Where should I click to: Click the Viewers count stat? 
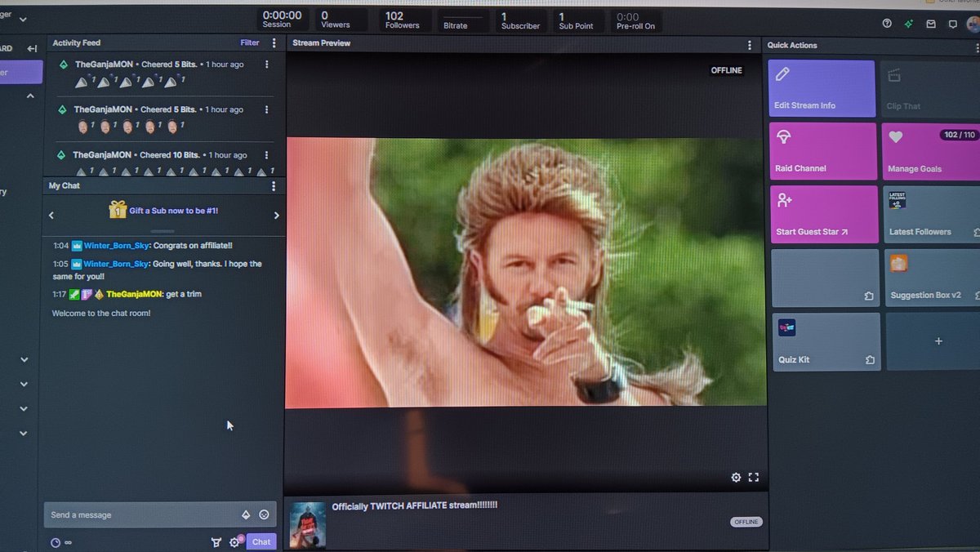click(335, 20)
